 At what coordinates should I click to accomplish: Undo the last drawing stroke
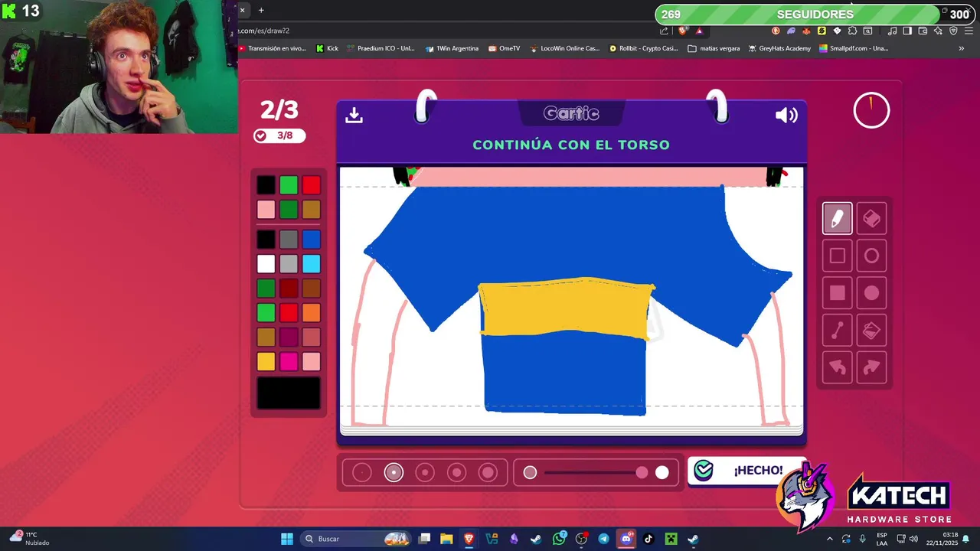tap(837, 367)
